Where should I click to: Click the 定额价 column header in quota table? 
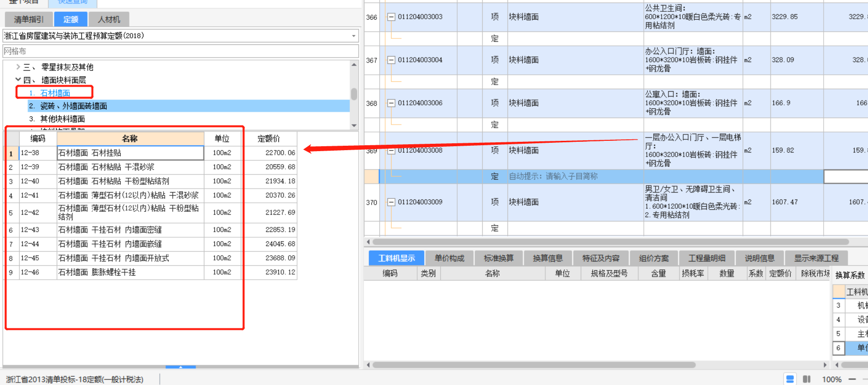269,139
